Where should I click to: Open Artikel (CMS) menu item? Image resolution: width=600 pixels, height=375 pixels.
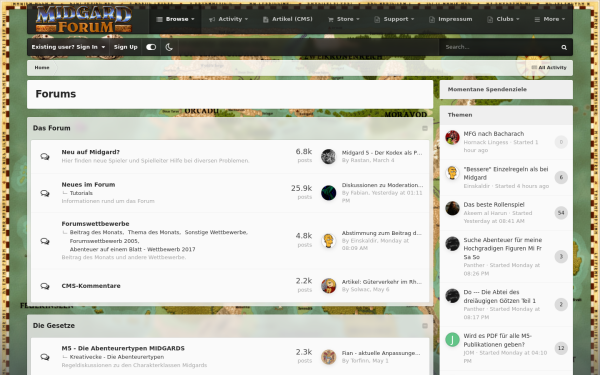click(x=288, y=19)
